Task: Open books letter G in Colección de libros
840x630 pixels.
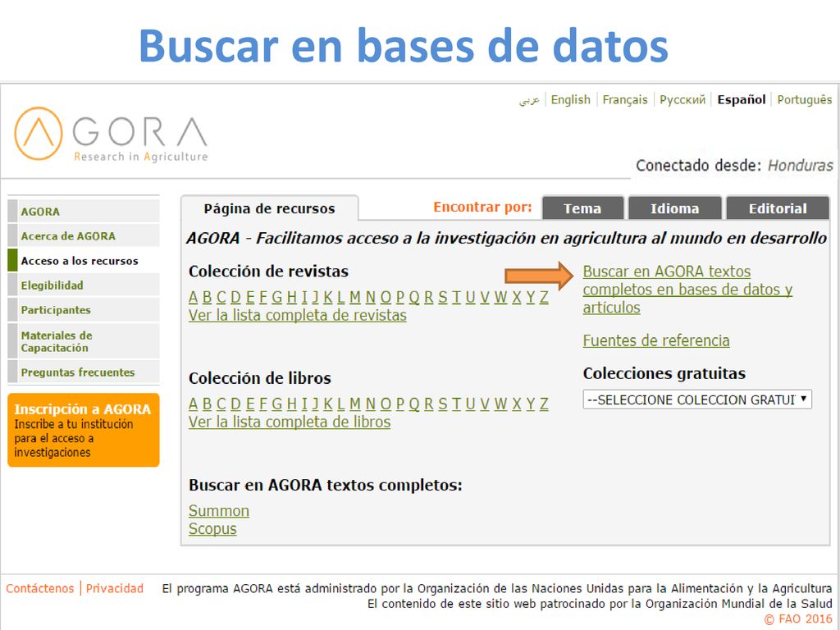Action: click(277, 404)
